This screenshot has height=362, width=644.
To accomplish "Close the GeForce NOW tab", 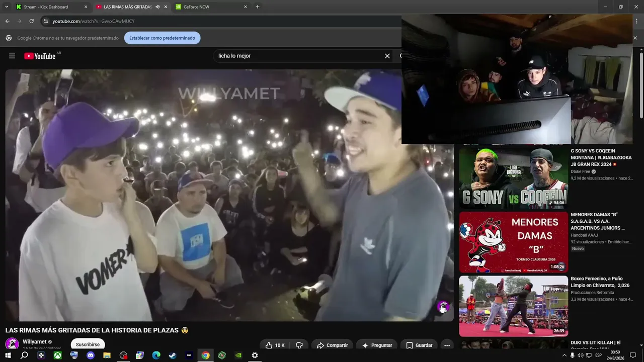I will (x=246, y=7).
